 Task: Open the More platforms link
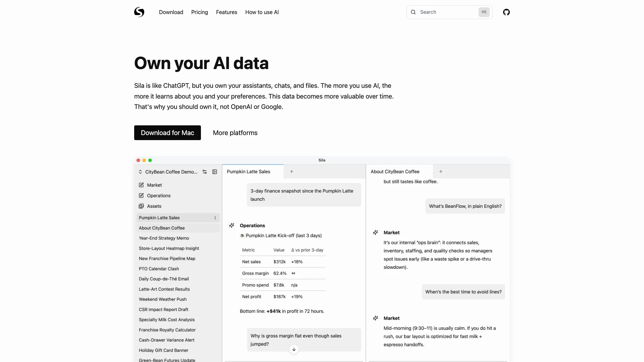pyautogui.click(x=235, y=133)
